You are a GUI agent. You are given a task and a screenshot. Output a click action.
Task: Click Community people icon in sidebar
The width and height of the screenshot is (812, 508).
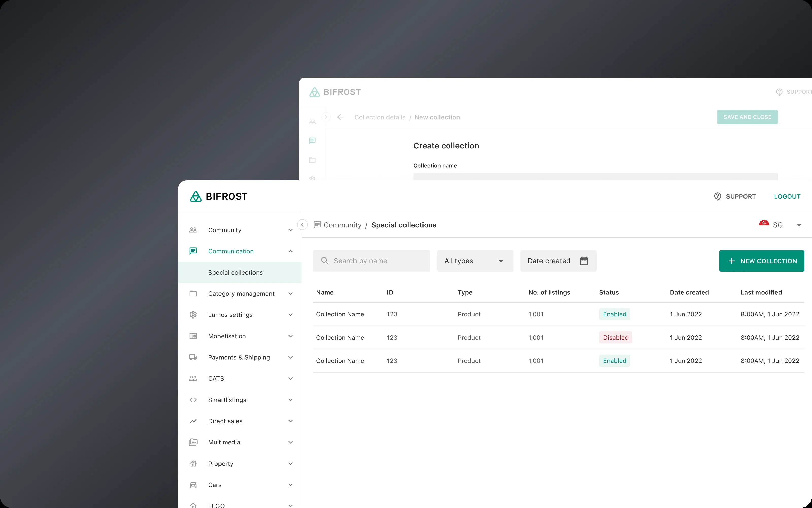click(x=193, y=230)
